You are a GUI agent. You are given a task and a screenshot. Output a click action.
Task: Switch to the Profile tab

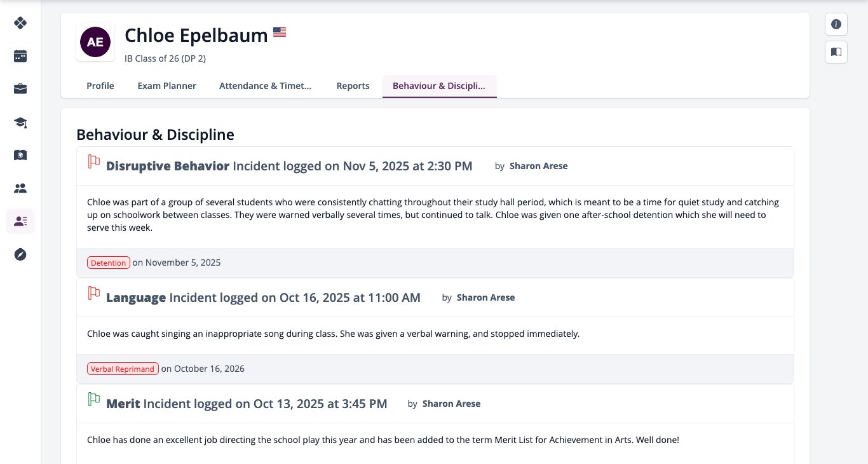coord(100,86)
